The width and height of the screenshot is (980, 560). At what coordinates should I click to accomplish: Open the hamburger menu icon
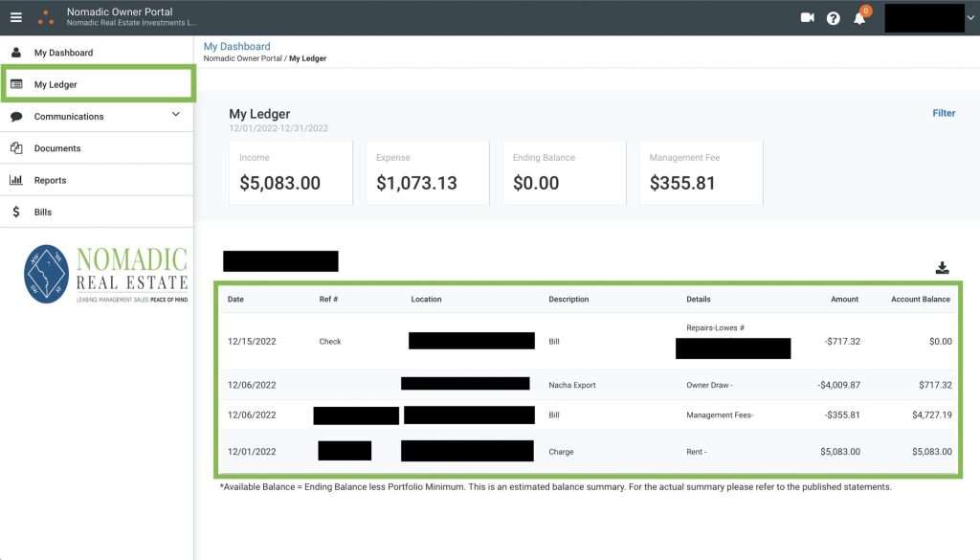16,17
